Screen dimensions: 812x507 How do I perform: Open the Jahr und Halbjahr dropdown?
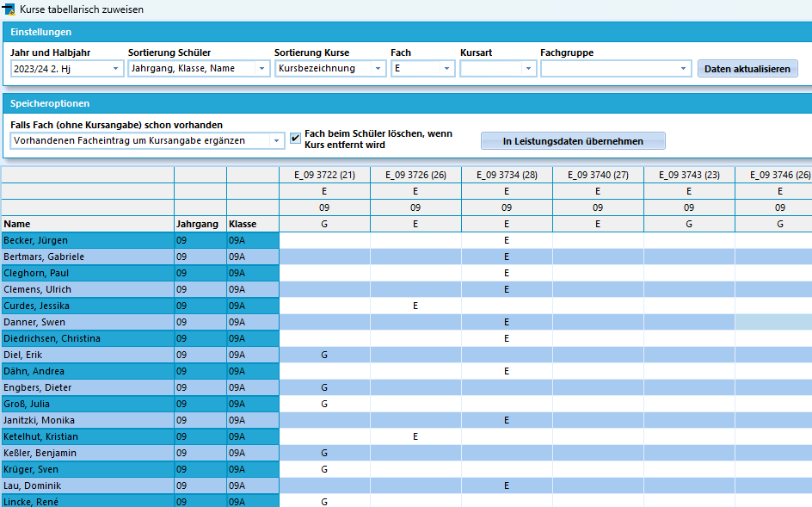click(67, 68)
